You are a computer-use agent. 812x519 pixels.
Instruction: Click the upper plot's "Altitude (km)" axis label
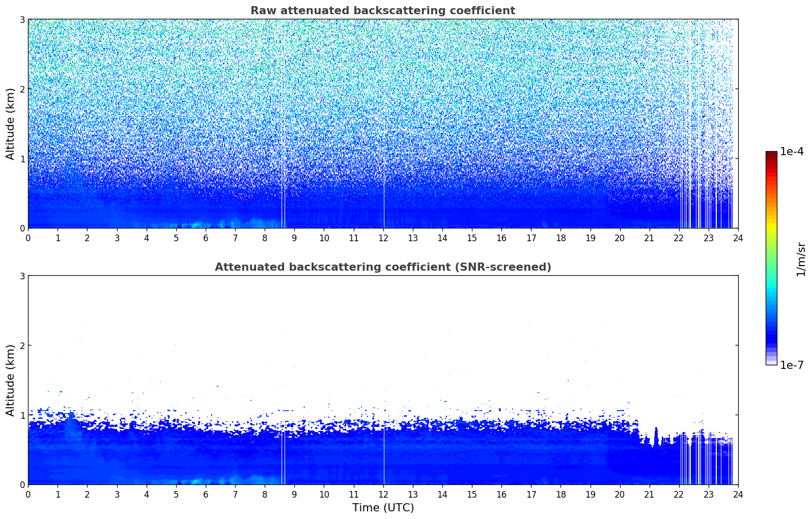pyautogui.click(x=10, y=124)
